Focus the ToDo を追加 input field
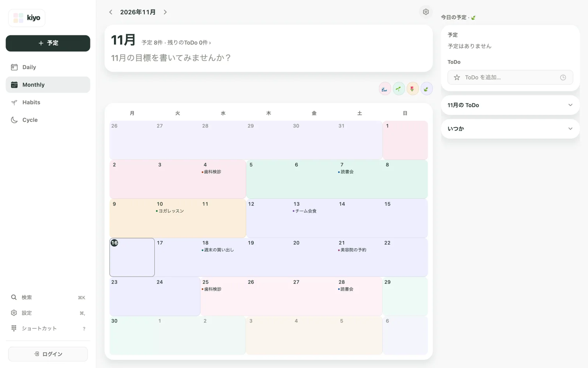Screen dimensions: 588x368 tap(510, 77)
